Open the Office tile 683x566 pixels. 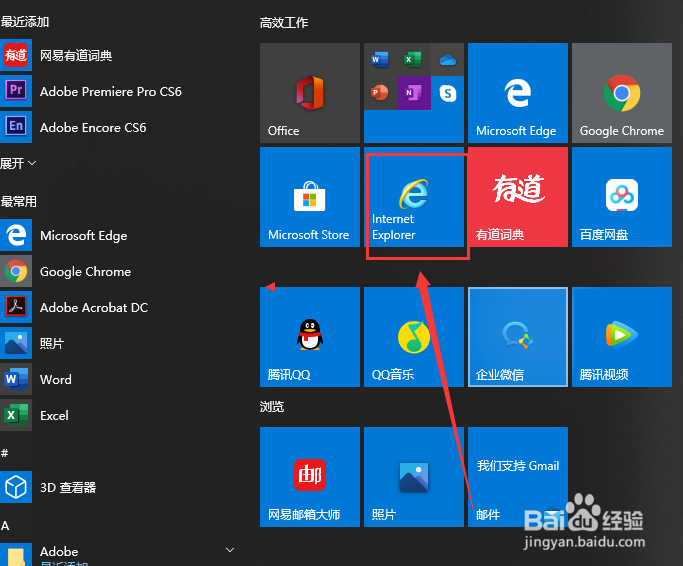coord(310,93)
